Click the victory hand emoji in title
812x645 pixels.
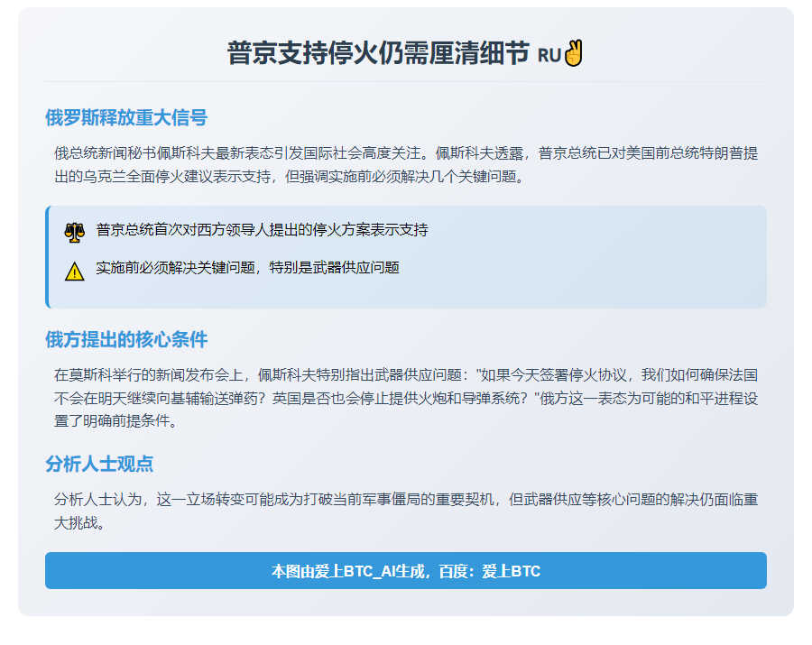tap(574, 53)
